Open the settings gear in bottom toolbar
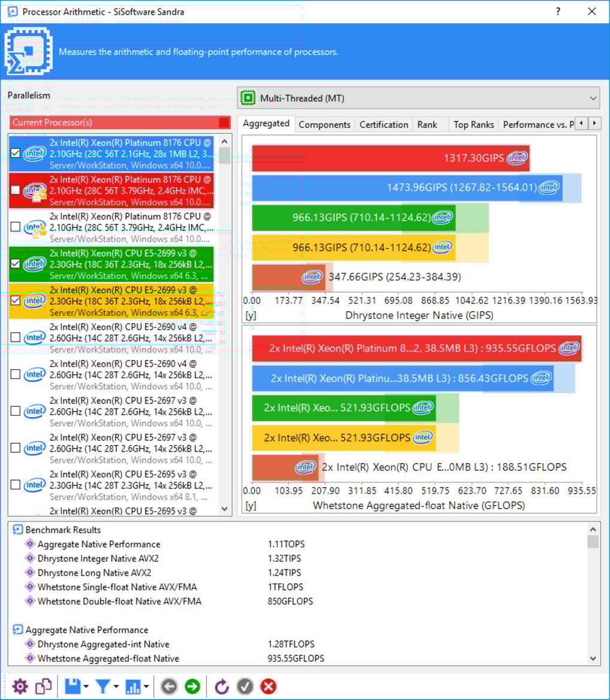This screenshot has width=610, height=700. pos(20,686)
